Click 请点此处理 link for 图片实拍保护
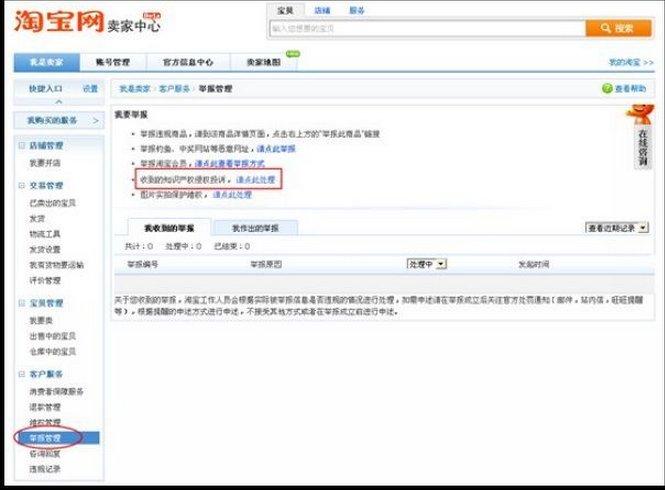The width and height of the screenshot is (665, 490). click(232, 195)
